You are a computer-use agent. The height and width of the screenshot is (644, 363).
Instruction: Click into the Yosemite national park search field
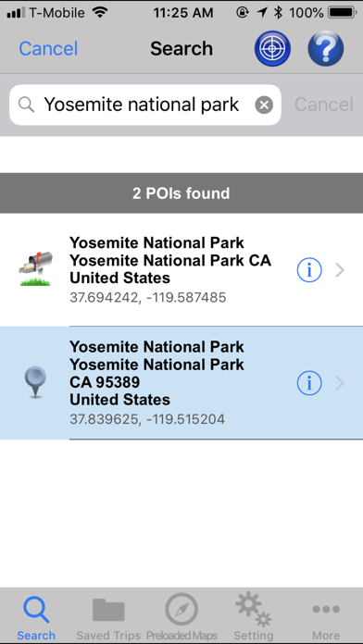click(x=145, y=105)
